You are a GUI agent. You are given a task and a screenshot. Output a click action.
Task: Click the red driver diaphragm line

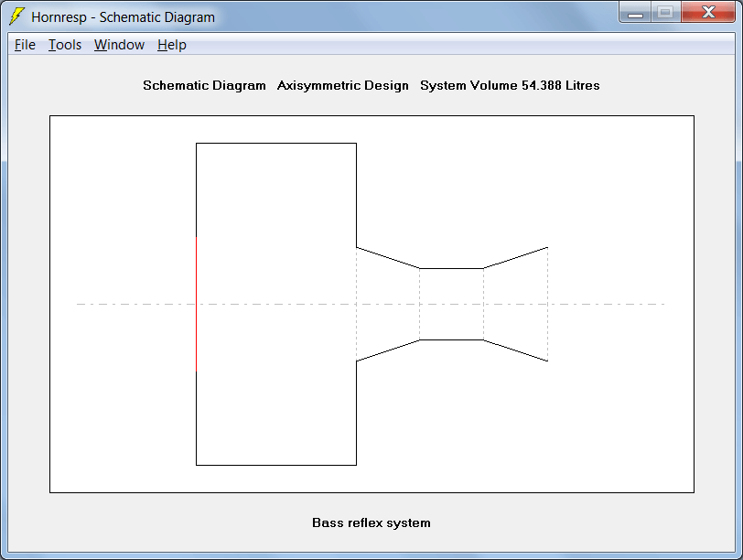click(196, 304)
